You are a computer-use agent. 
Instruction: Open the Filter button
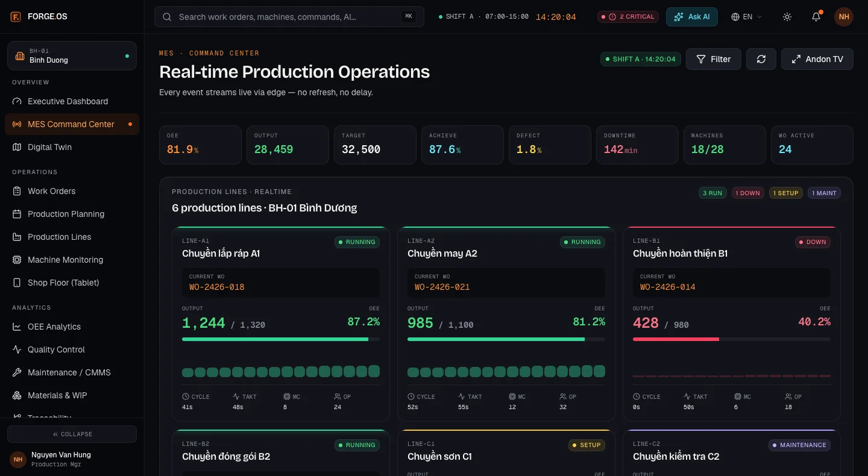[x=714, y=59]
